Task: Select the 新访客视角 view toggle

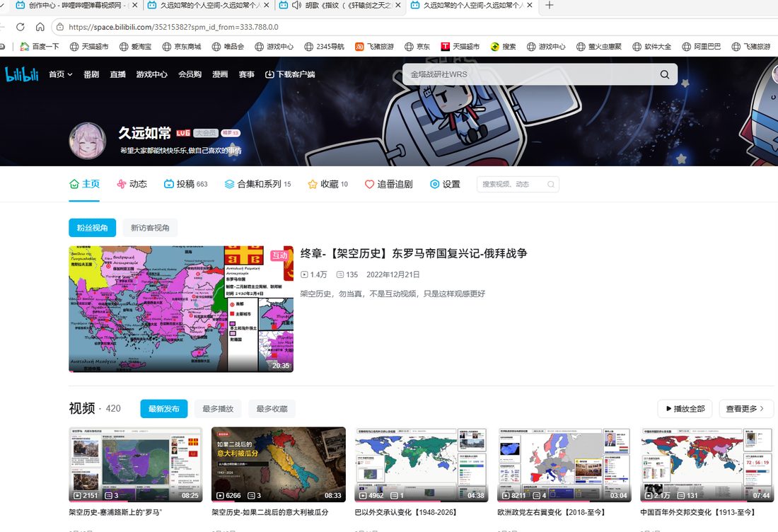Action: (150, 228)
